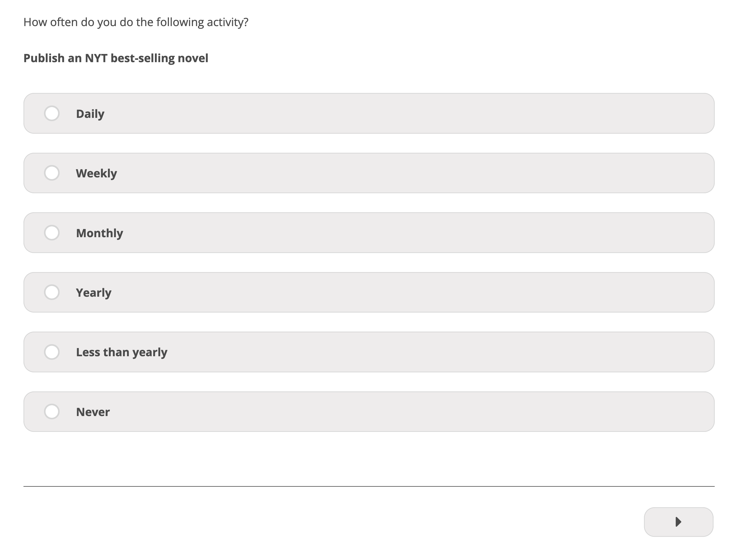The width and height of the screenshot is (737, 560).
Task: Click the next arrow button
Action: point(678,522)
